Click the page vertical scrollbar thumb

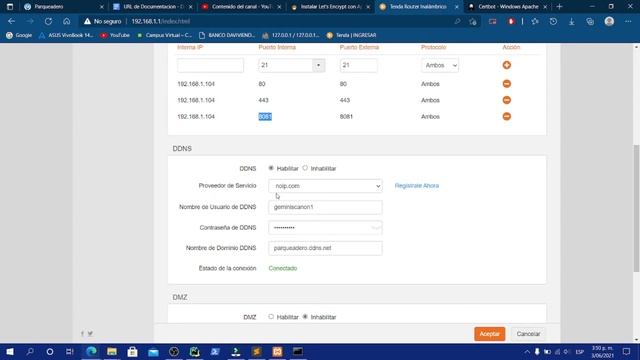(636, 208)
